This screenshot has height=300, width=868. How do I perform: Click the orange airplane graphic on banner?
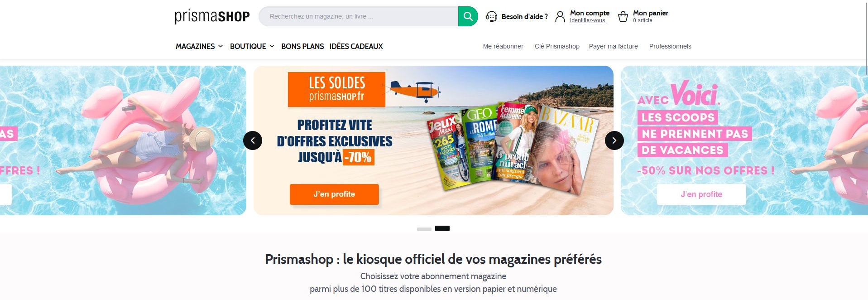point(415,90)
